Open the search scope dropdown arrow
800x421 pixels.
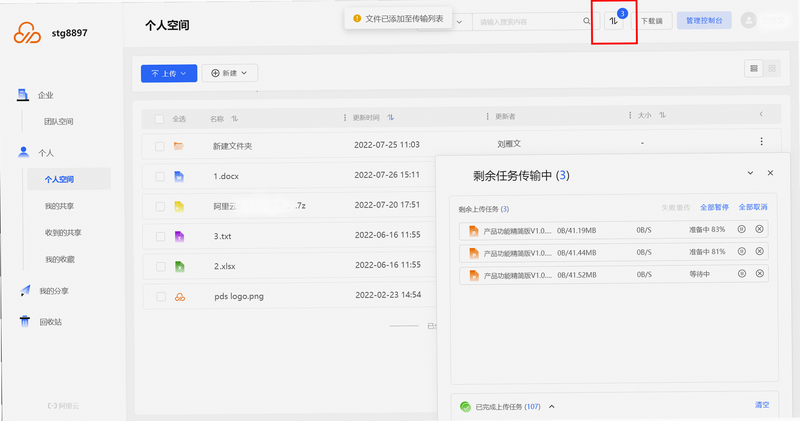click(459, 22)
